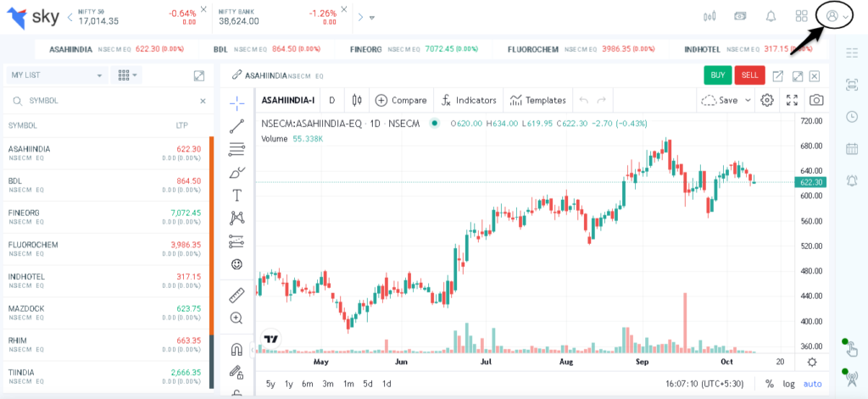868x399 pixels.
Task: Open the apps grid icon in header
Action: pos(801,17)
